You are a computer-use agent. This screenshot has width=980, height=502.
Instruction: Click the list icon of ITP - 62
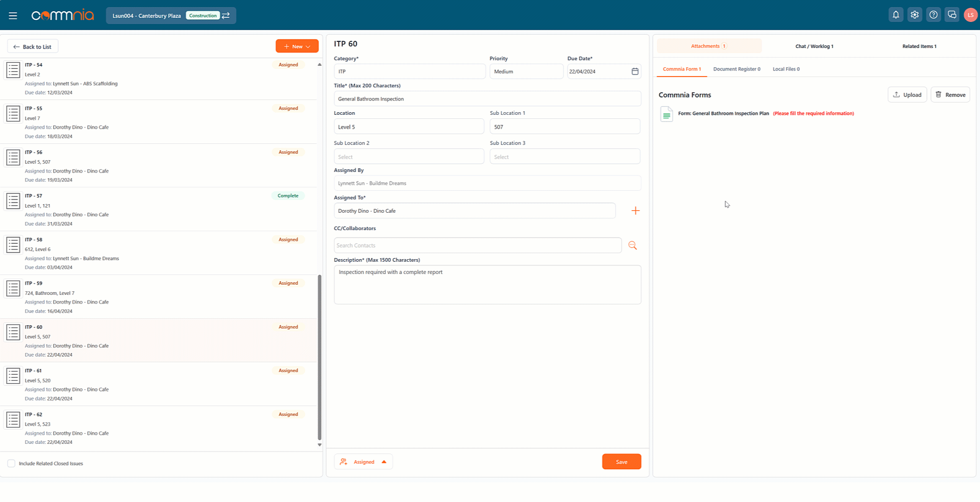pyautogui.click(x=13, y=419)
